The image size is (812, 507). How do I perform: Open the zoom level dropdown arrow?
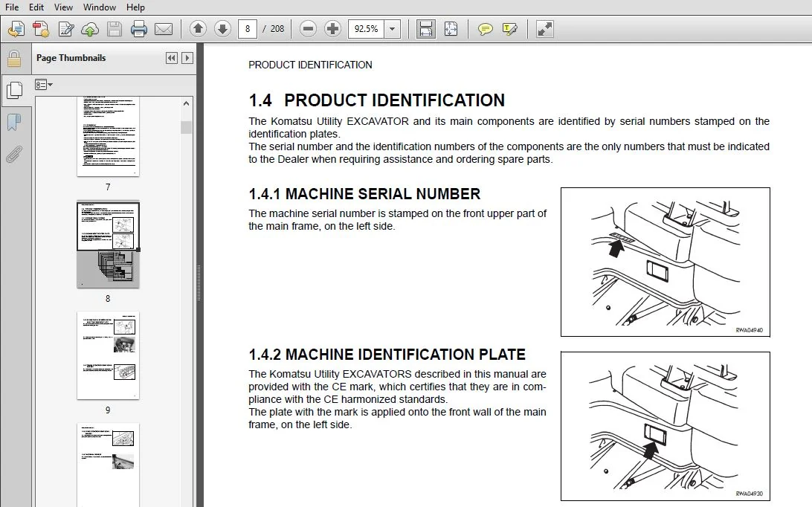pyautogui.click(x=393, y=29)
